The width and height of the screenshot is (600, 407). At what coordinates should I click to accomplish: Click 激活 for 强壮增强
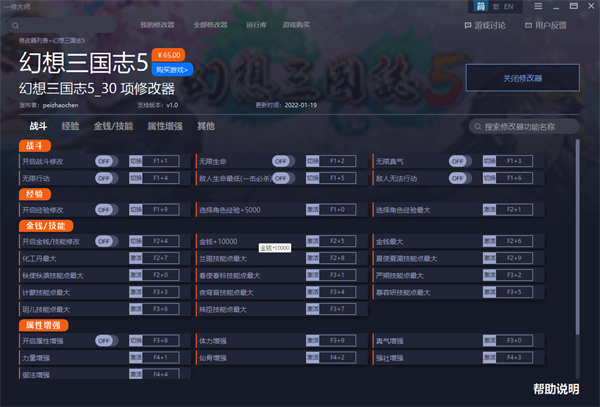pyautogui.click(x=489, y=358)
